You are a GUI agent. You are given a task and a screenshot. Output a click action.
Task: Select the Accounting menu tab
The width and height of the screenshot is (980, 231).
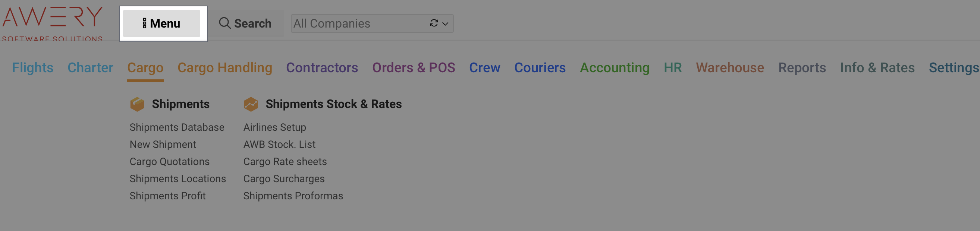tap(615, 68)
